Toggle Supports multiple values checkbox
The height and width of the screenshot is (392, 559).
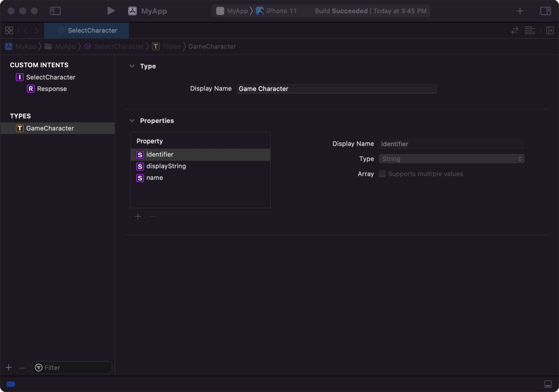[x=382, y=174]
